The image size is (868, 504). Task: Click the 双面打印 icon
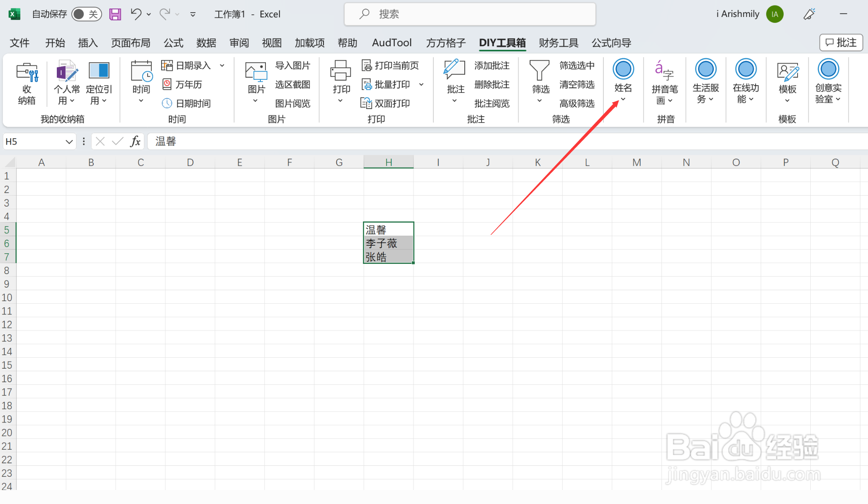pyautogui.click(x=366, y=103)
